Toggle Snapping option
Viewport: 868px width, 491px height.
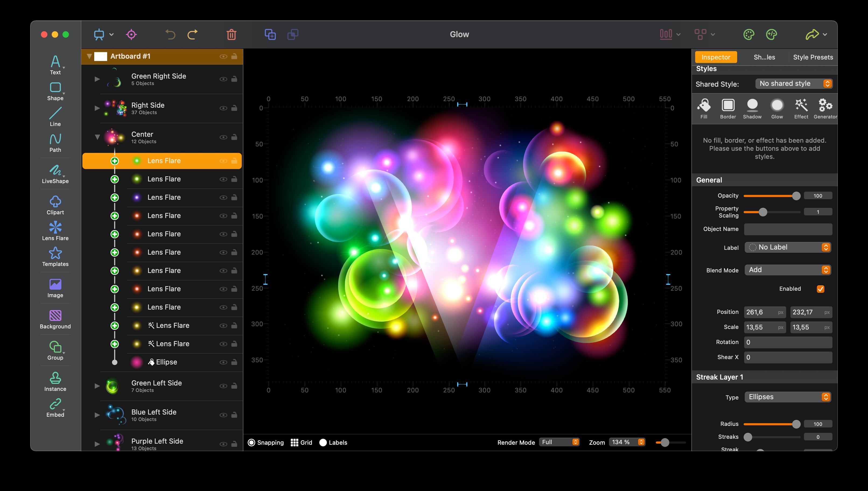click(x=266, y=443)
